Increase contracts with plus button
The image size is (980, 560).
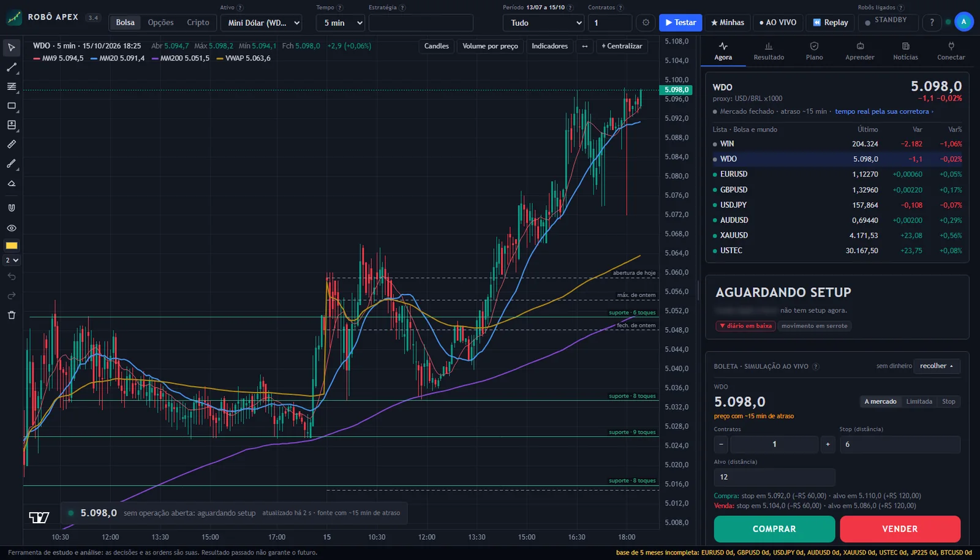[827, 444]
